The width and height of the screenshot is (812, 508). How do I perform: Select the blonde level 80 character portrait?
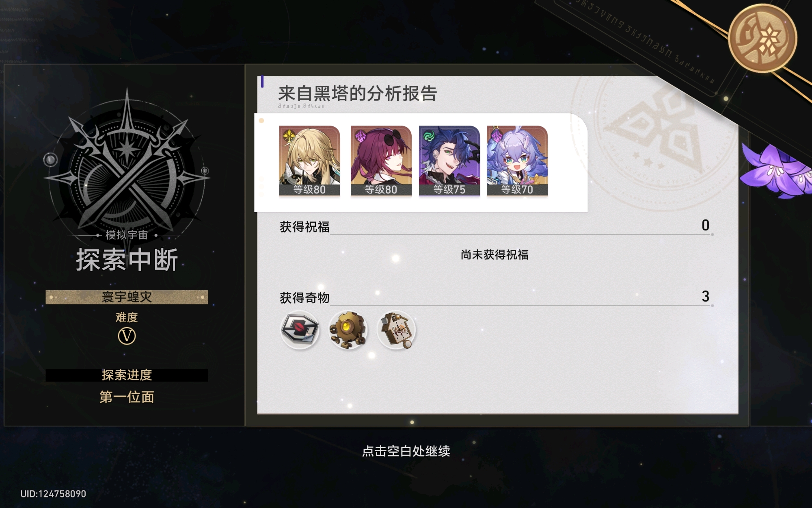309,161
